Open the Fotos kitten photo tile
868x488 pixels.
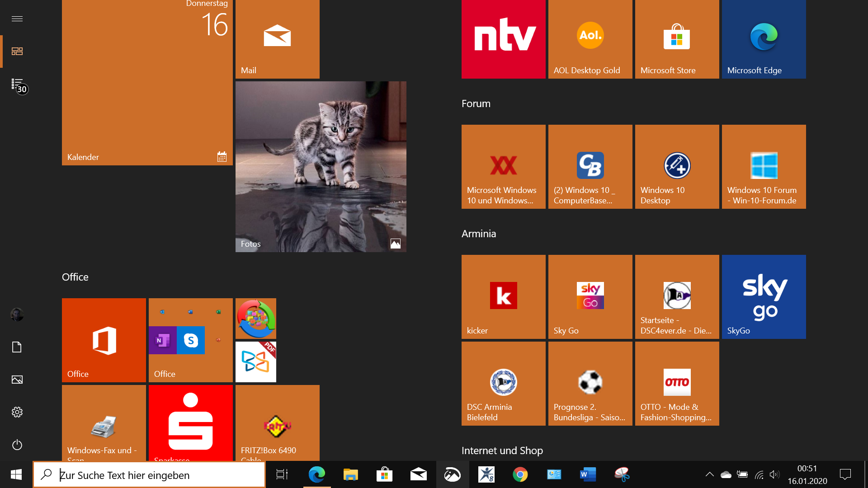tap(321, 166)
